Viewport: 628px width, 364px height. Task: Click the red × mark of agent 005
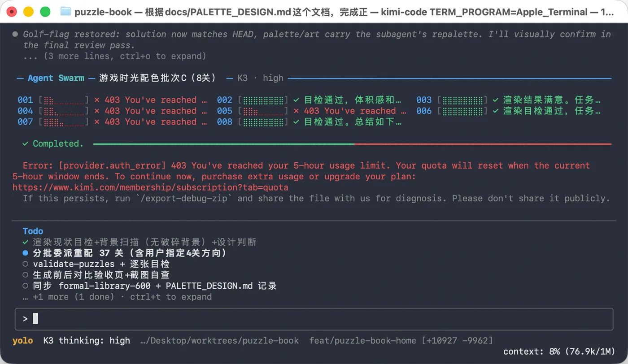296,111
